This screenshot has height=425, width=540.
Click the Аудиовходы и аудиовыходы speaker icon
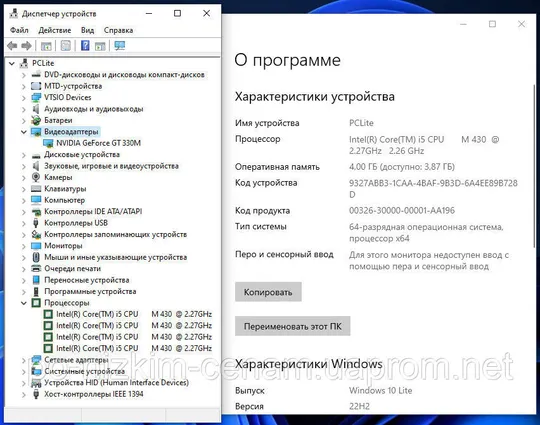[x=36, y=109]
